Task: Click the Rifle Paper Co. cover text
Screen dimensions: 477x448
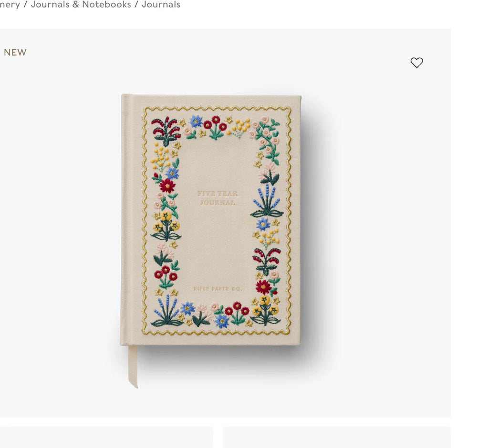Action: click(218, 289)
